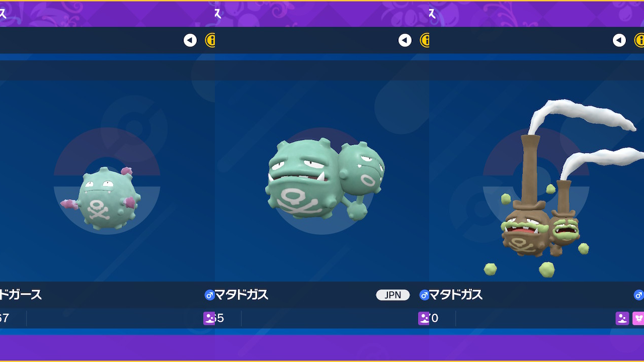Select the teal two-headed Weezing model
Viewport: 644px width, 362px height.
[x=325, y=179]
